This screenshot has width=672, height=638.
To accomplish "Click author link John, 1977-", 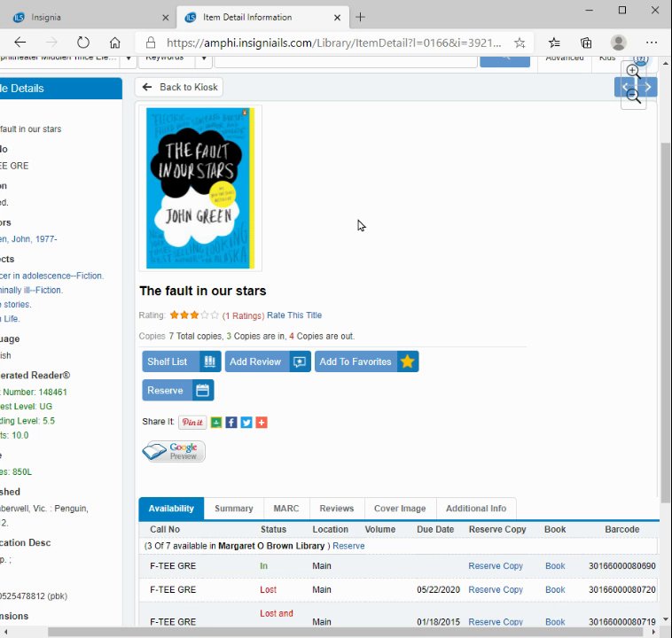I will point(28,239).
